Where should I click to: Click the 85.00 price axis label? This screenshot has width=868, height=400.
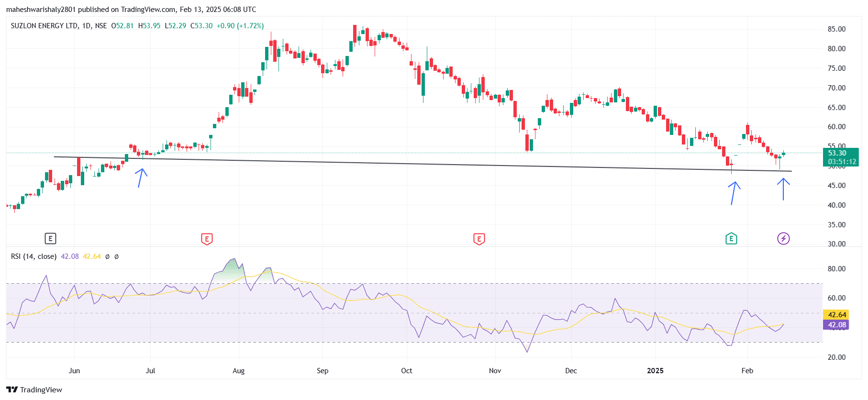836,29
